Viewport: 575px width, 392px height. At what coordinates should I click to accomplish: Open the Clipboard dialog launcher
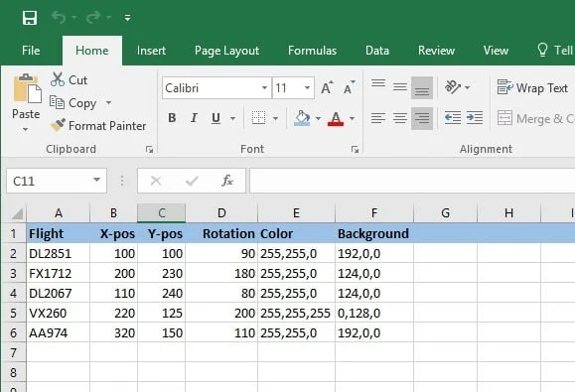click(x=149, y=149)
